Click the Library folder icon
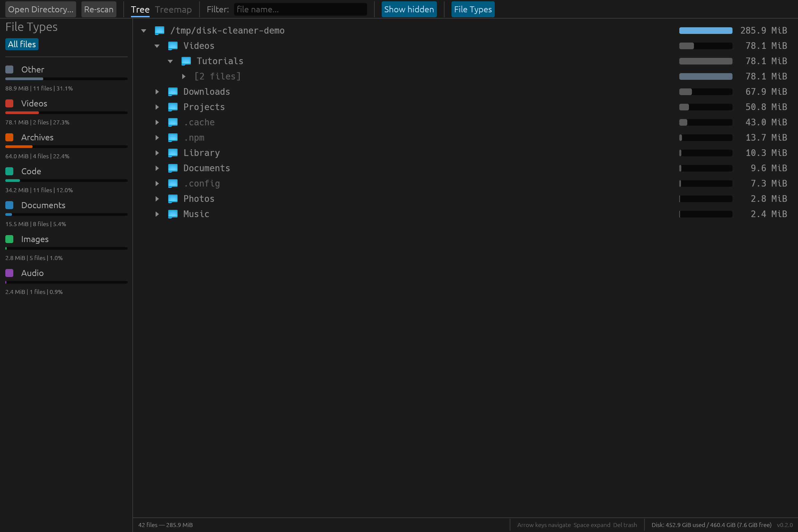 (173, 153)
